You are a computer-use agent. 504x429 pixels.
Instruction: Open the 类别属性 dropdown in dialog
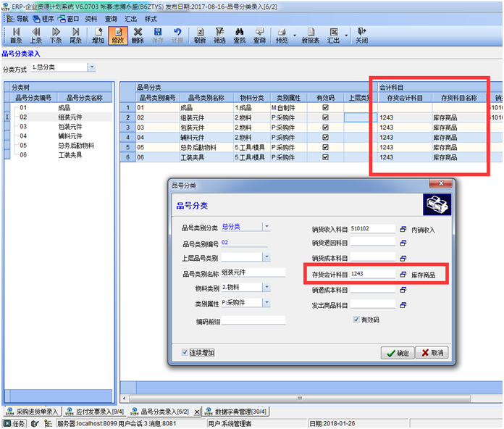(x=266, y=301)
